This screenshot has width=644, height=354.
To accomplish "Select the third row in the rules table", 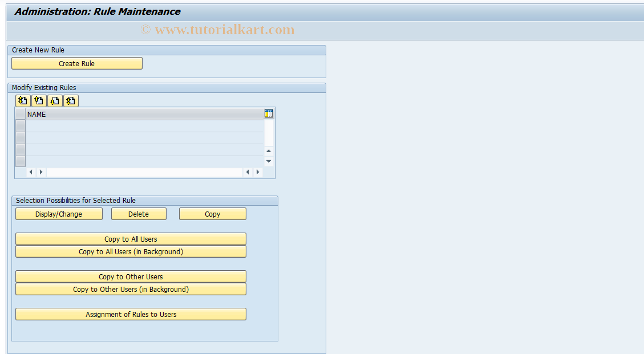I will [x=21, y=149].
